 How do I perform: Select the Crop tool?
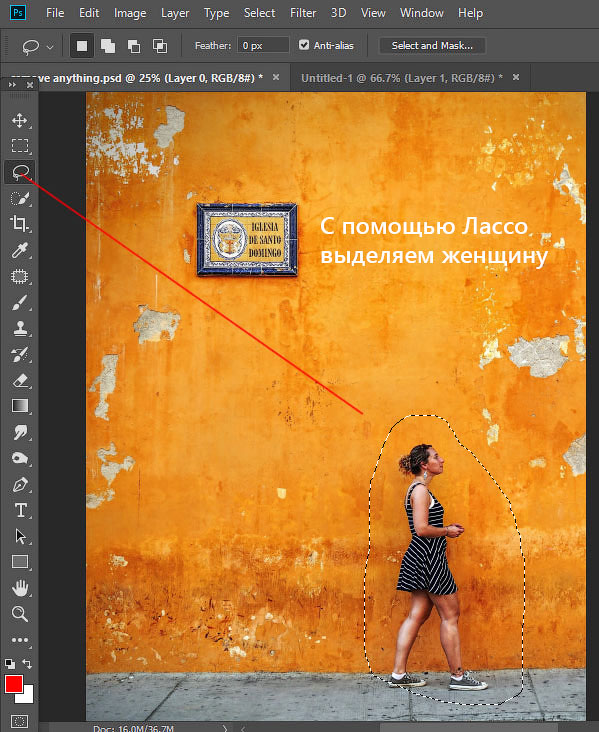19,224
